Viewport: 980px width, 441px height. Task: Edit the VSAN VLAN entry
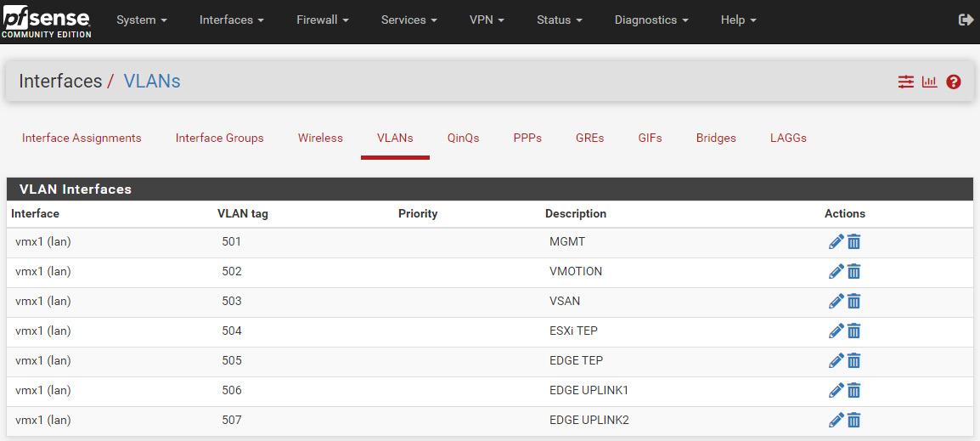click(836, 302)
